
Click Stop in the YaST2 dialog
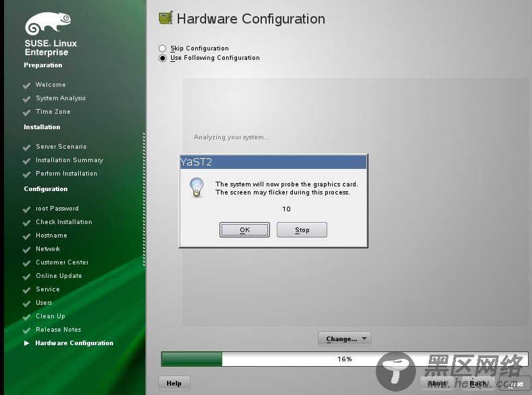click(x=302, y=230)
